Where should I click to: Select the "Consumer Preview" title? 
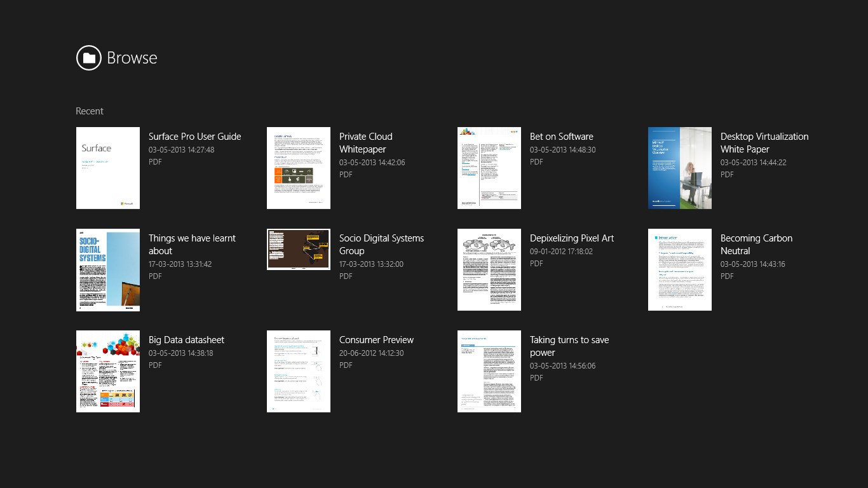click(x=376, y=339)
